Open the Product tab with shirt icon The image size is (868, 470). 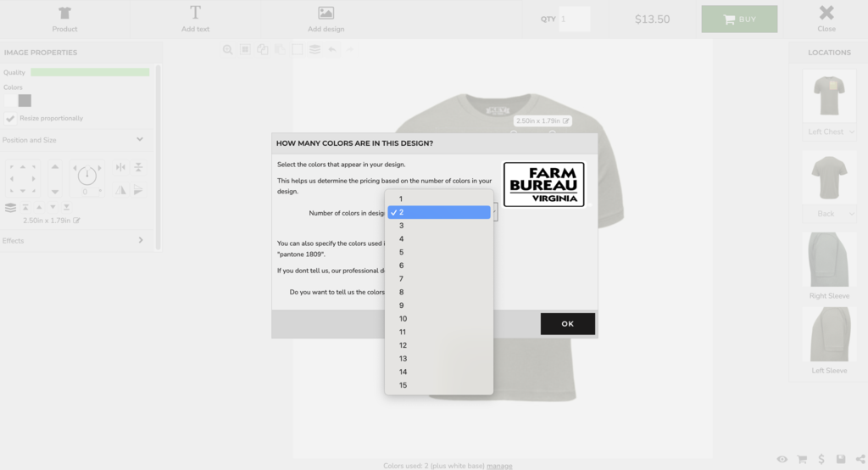tap(64, 19)
